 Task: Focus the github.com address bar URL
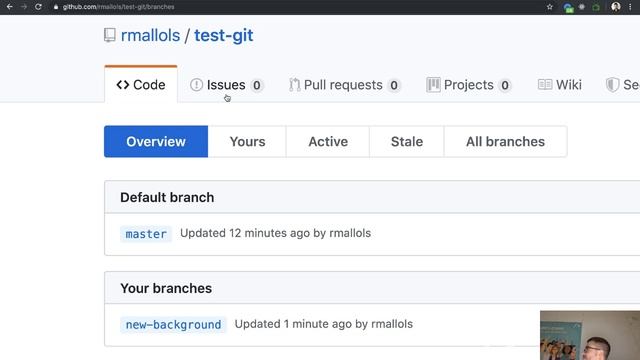[x=118, y=7]
